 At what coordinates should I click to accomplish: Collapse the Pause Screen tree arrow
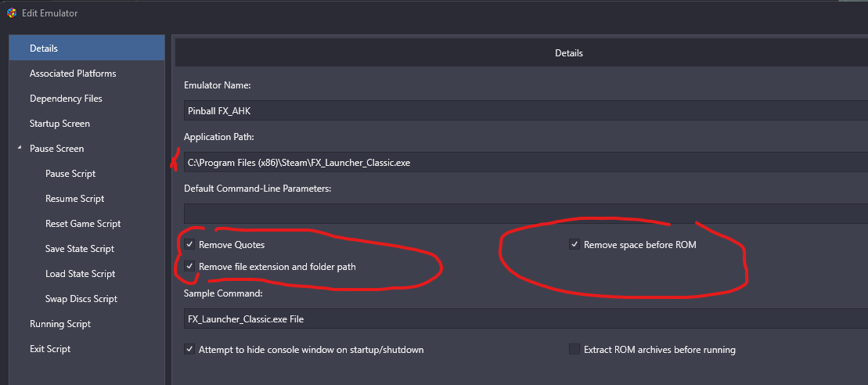point(20,148)
